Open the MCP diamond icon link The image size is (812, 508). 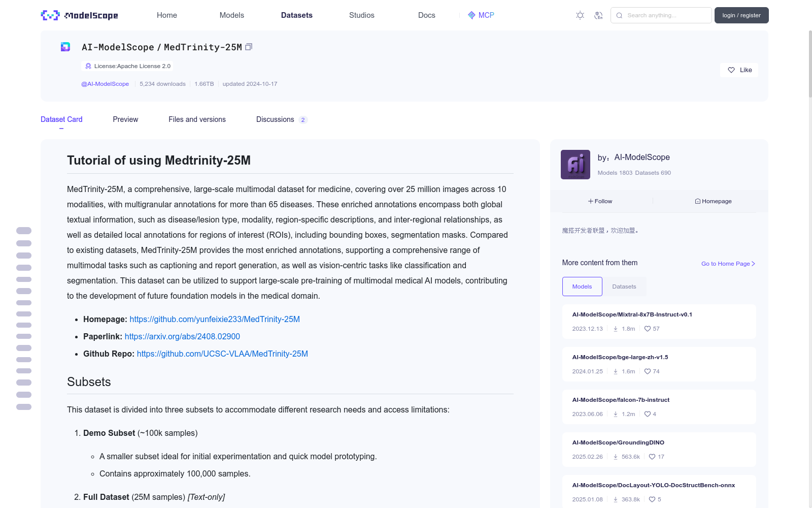tap(471, 15)
